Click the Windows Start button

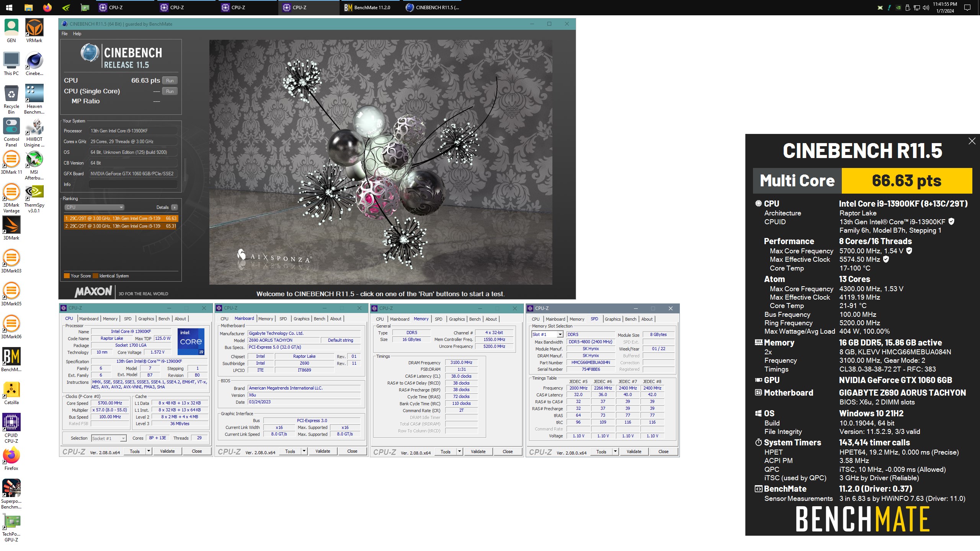[x=9, y=7]
